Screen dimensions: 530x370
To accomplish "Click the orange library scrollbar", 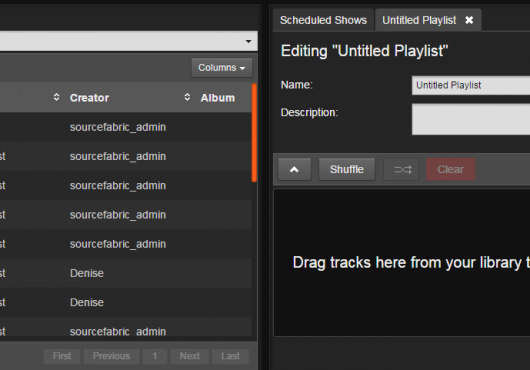I will coord(254,133).
